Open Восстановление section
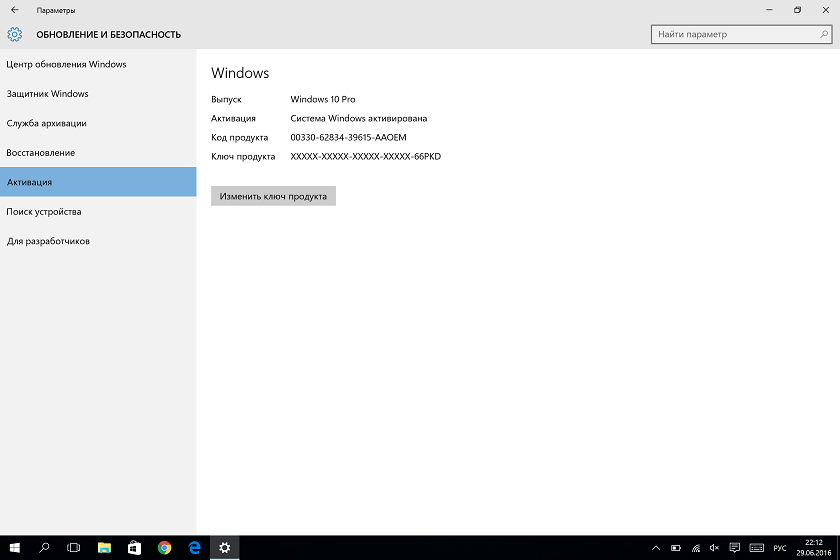 click(98, 153)
